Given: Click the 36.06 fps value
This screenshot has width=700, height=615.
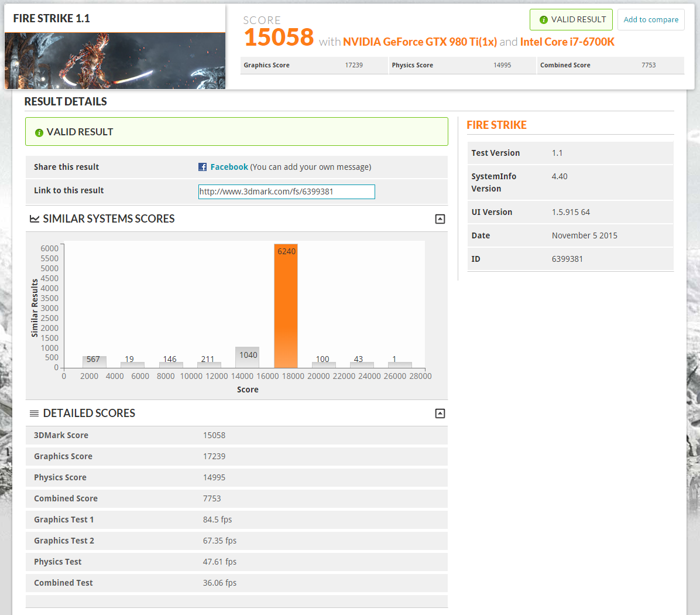Looking at the screenshot, I should click(x=219, y=583).
